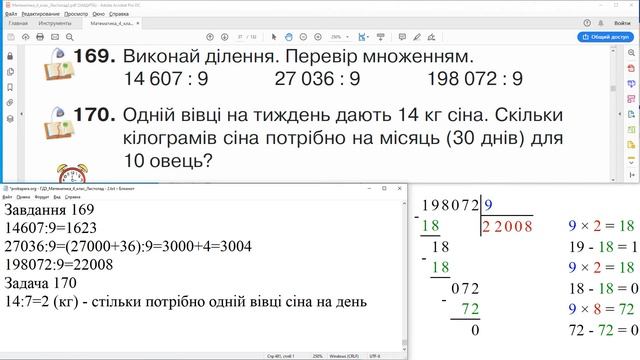Viewport: 640px width, 360px height.
Task: Open the Organize pages tool in right pane
Action: pos(631,99)
